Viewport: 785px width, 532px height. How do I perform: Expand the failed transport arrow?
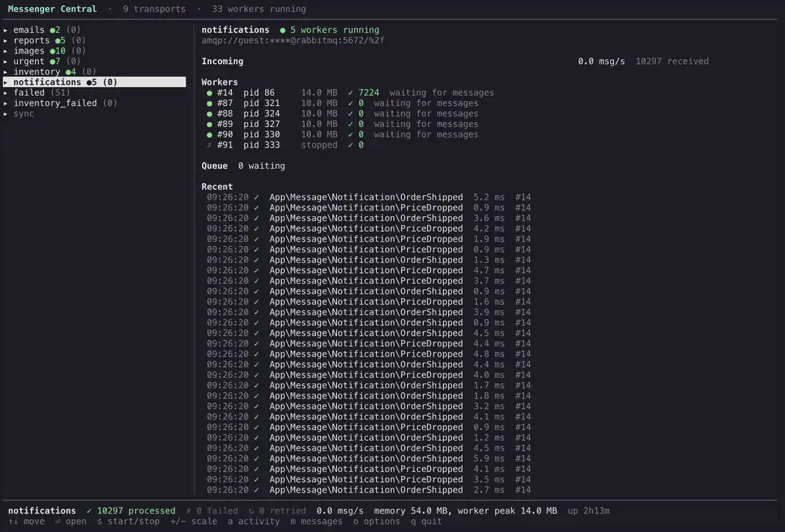(6, 93)
